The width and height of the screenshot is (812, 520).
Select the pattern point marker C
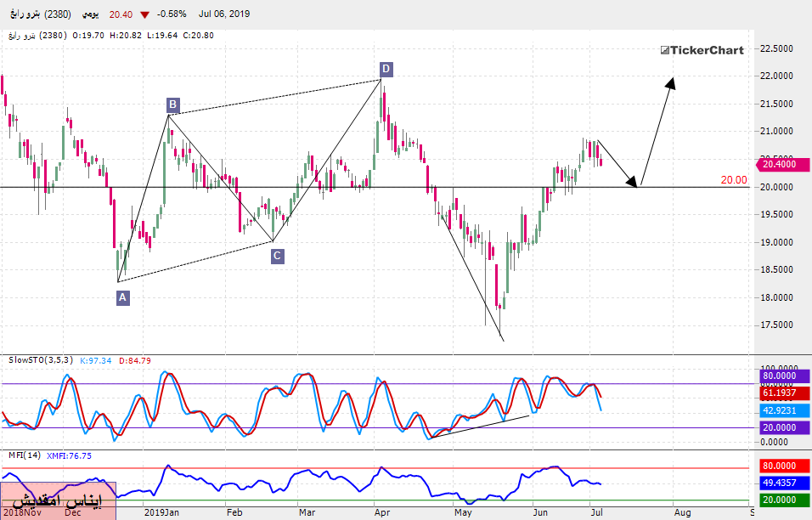pyautogui.click(x=278, y=255)
